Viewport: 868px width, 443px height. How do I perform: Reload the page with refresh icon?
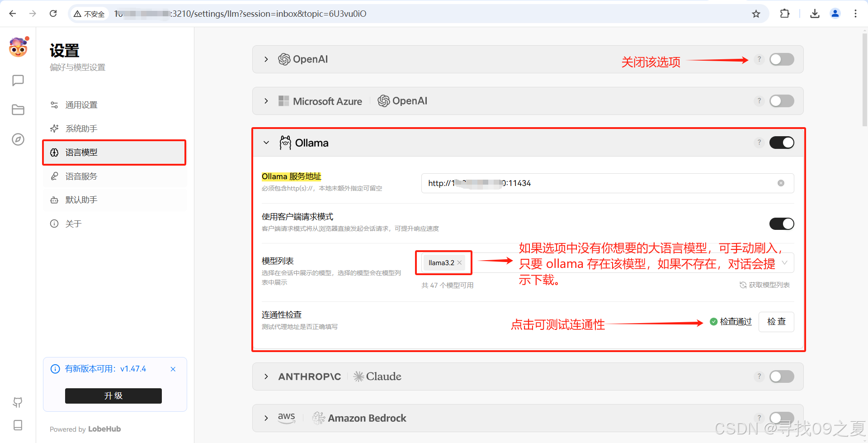53,14
